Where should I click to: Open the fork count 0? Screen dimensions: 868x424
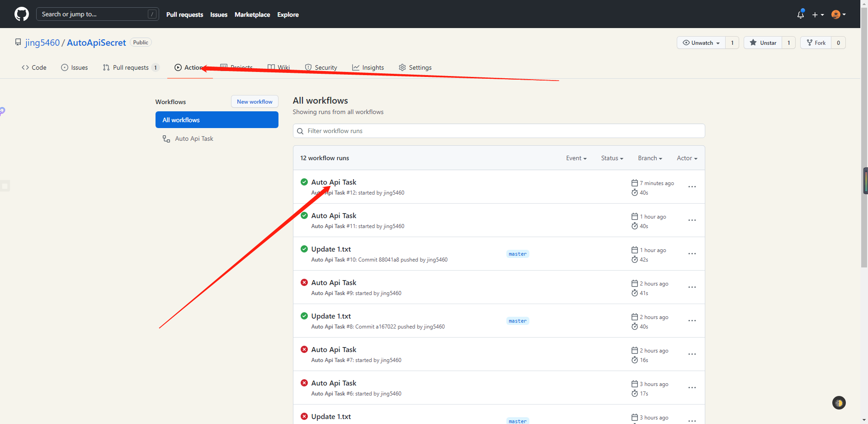tap(839, 43)
